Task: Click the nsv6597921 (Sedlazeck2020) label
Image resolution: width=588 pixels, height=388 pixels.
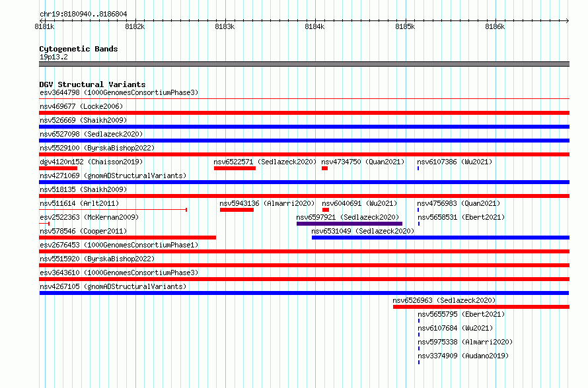Action: [348, 217]
